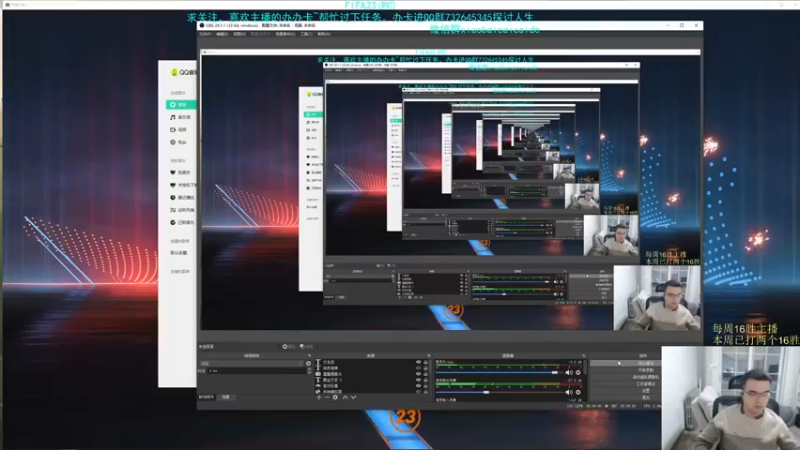Click the 启动虚拟摄像机 button in controls
Image resolution: width=800 pixels, height=450 pixels.
click(625, 377)
